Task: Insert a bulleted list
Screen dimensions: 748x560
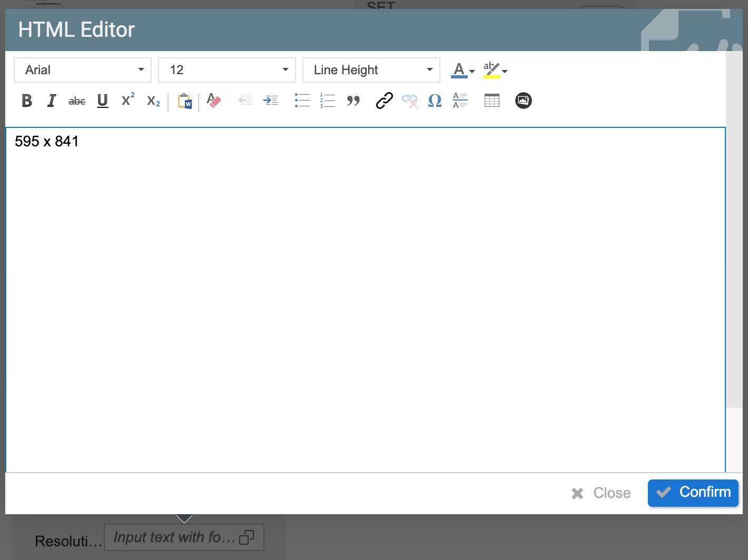Action: [x=302, y=101]
